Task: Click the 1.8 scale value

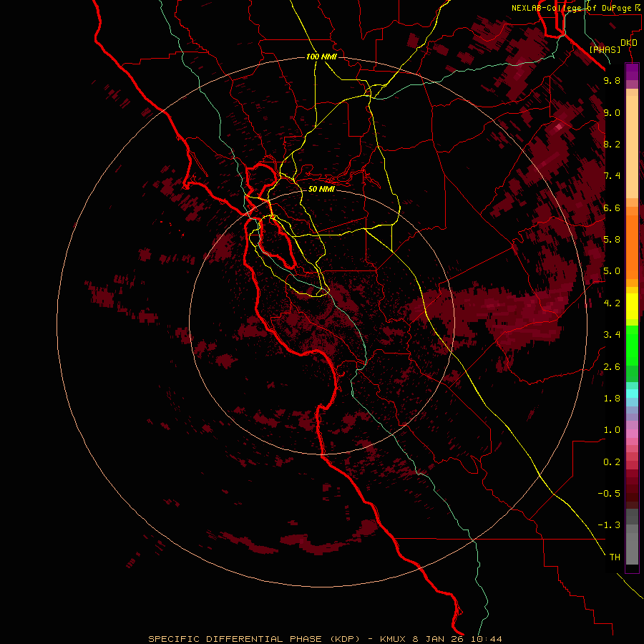Action: point(612,399)
